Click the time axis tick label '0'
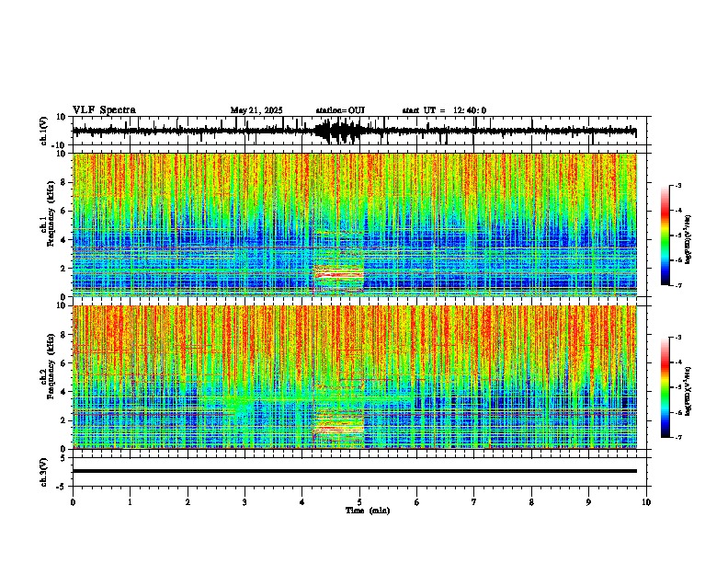Screen dimensions: 728x563 pos(73,502)
